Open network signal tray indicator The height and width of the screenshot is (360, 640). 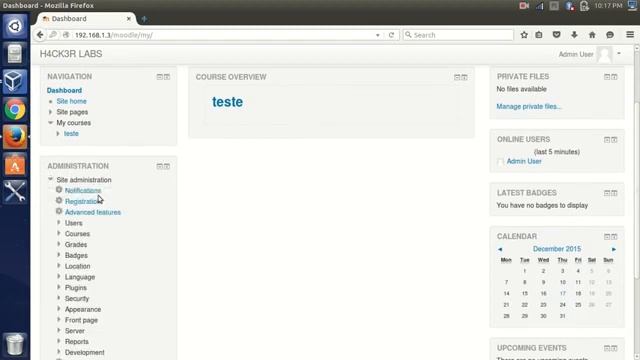click(540, 6)
